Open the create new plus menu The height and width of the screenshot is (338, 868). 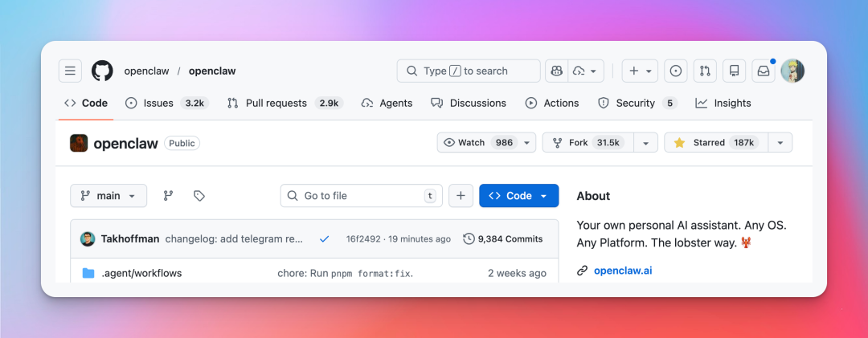click(640, 71)
